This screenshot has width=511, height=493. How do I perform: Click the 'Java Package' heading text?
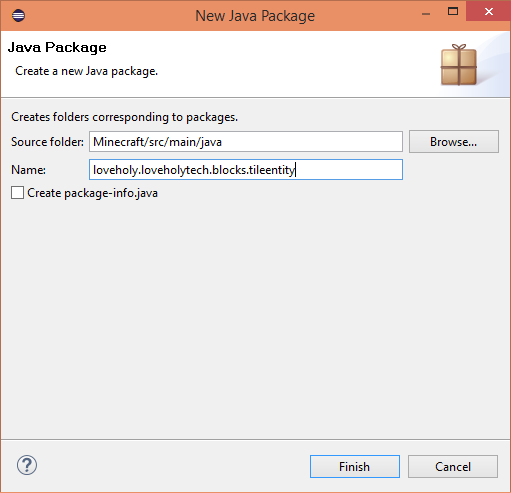pos(57,47)
